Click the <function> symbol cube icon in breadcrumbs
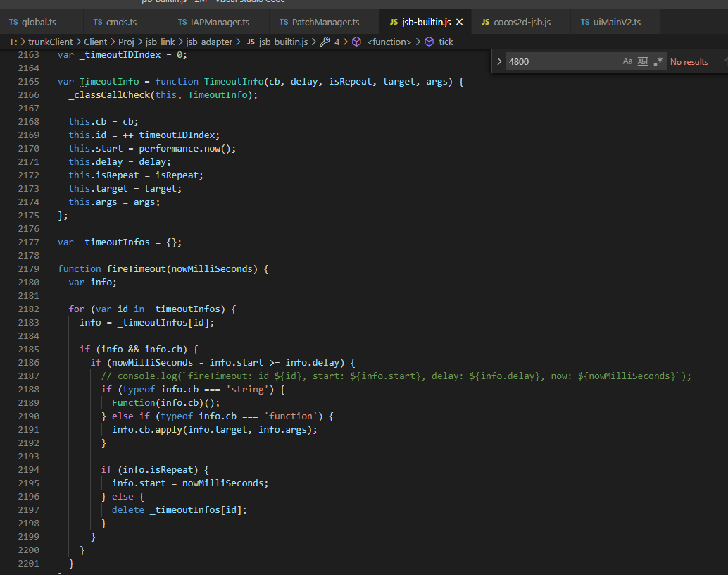The height and width of the screenshot is (575, 728). [x=356, y=42]
